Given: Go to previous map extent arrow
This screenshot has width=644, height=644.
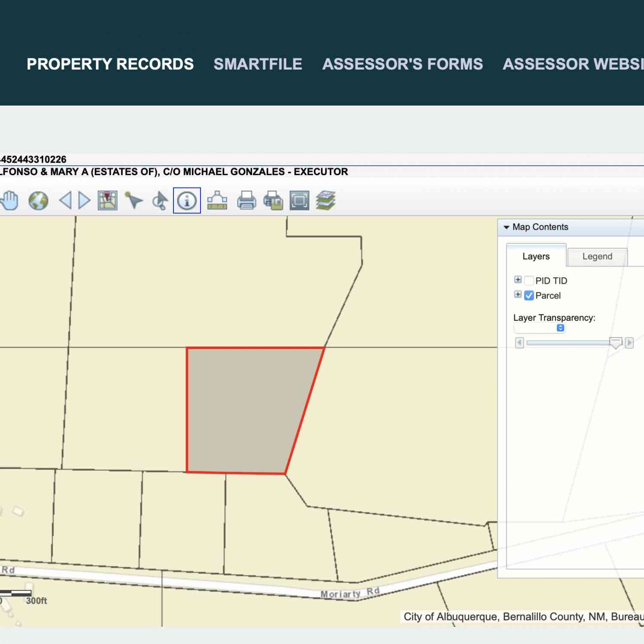Looking at the screenshot, I should click(66, 200).
